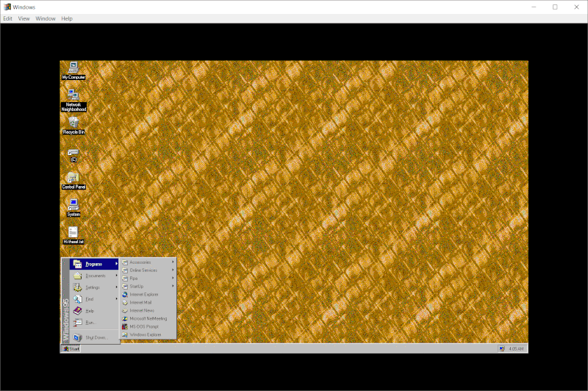
Task: Expand the Rpa folder submenu arrow
Action: (x=173, y=278)
